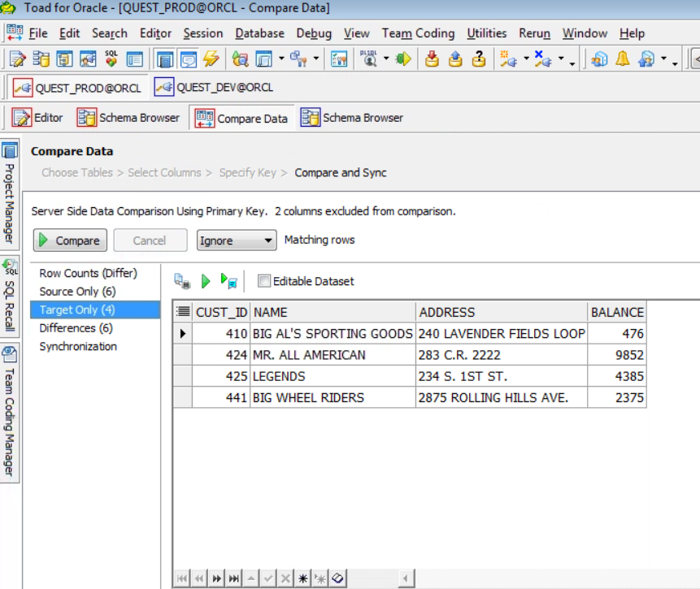
Task: Expand the dropdown arrow beside Disconnect icon
Action: [x=561, y=58]
